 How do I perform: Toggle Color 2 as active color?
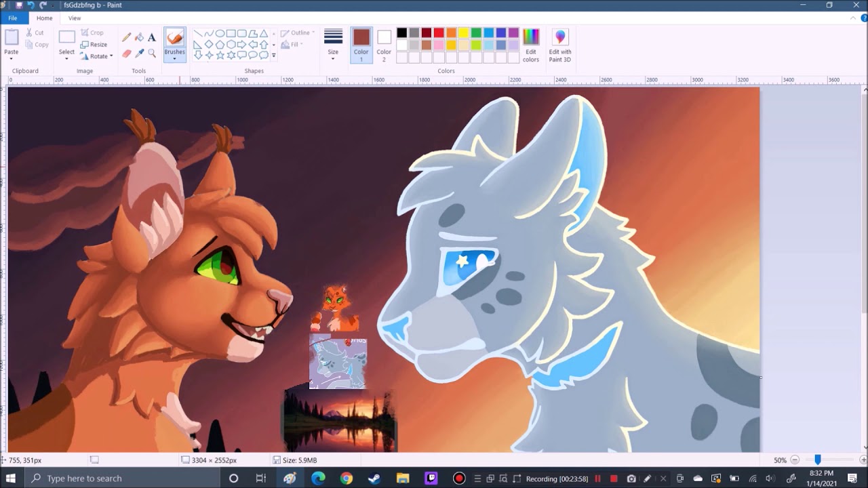click(x=384, y=45)
